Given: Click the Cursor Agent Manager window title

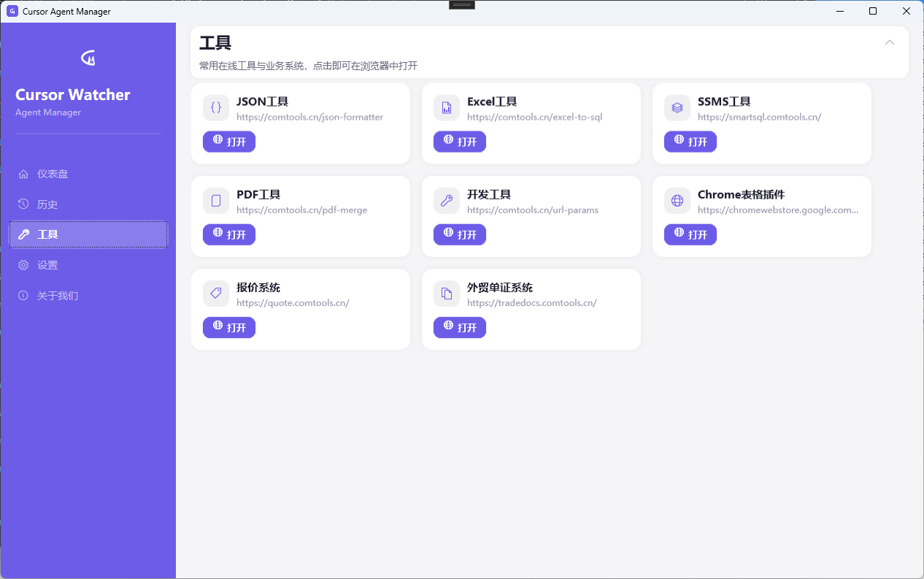Looking at the screenshot, I should coord(66,12).
